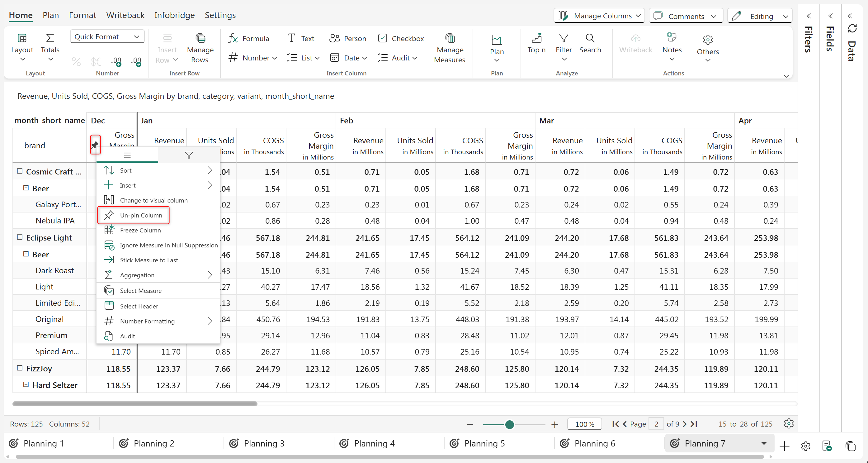
Task: Click the page number input field
Action: pyautogui.click(x=656, y=424)
